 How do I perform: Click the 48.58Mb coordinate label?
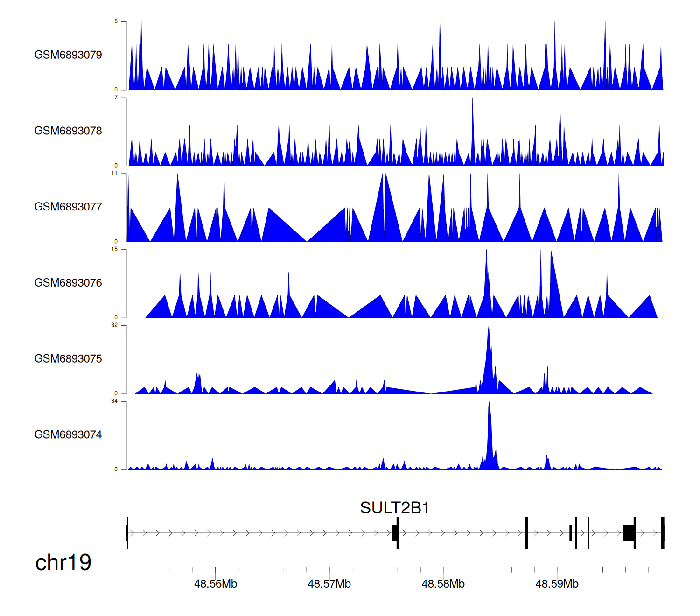[443, 584]
